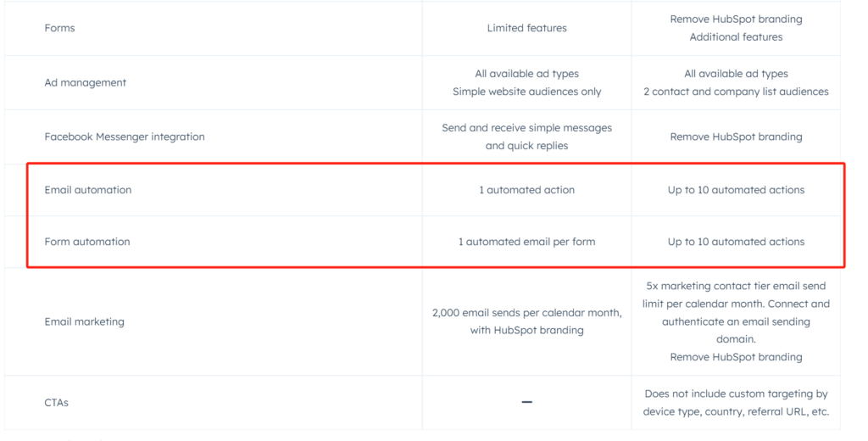Click the Email automation row label
Image resolution: width=868 pixels, height=441 pixels.
(x=88, y=190)
